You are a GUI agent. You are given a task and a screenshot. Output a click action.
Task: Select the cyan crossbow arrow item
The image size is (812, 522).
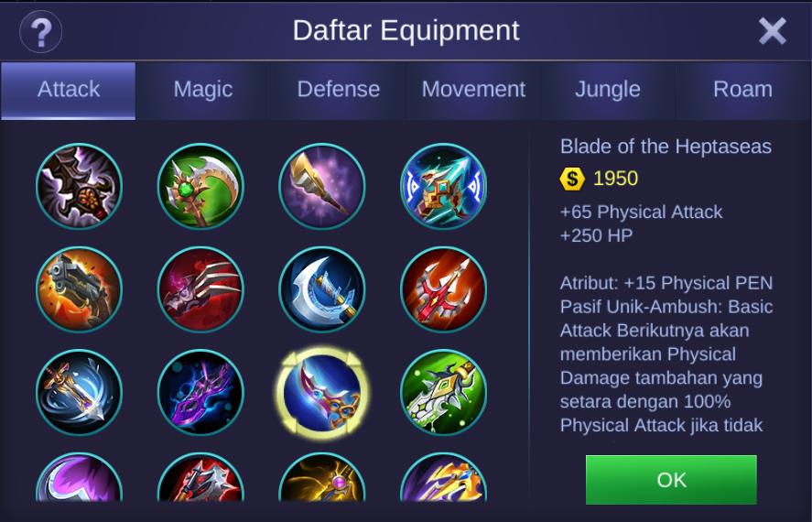click(x=443, y=187)
